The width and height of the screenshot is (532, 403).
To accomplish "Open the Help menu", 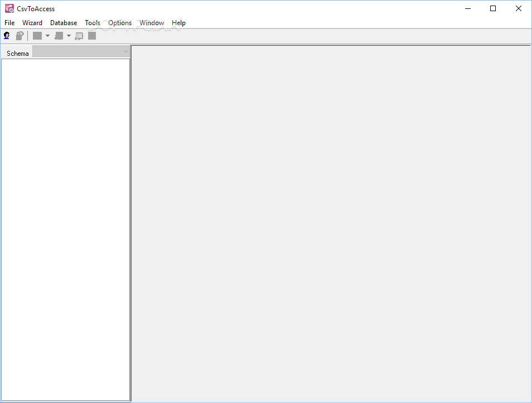I will (178, 23).
